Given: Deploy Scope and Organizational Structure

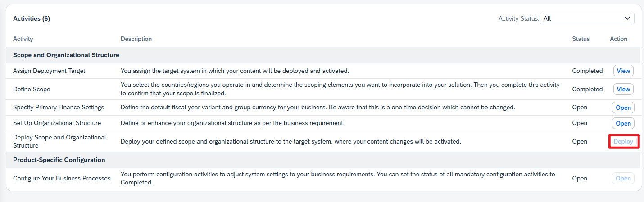Looking at the screenshot, I should tap(623, 141).
